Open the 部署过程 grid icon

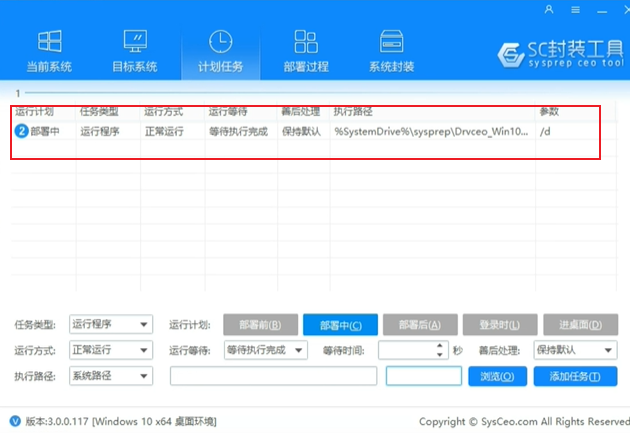[x=306, y=41]
